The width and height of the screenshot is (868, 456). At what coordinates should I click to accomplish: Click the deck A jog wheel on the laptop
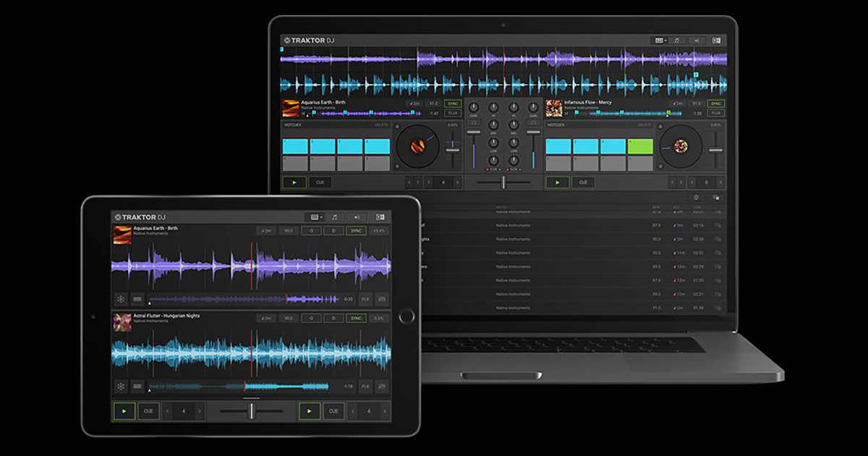click(x=417, y=147)
